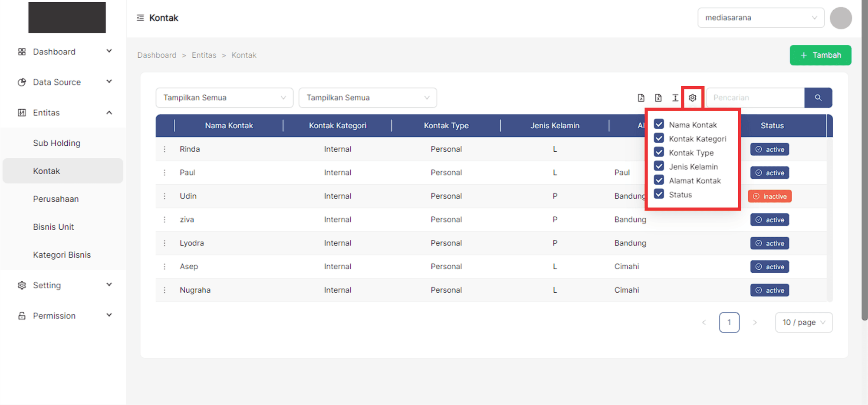Open row actions menu for Rinda
The width and height of the screenshot is (868, 405).
pyautogui.click(x=164, y=149)
